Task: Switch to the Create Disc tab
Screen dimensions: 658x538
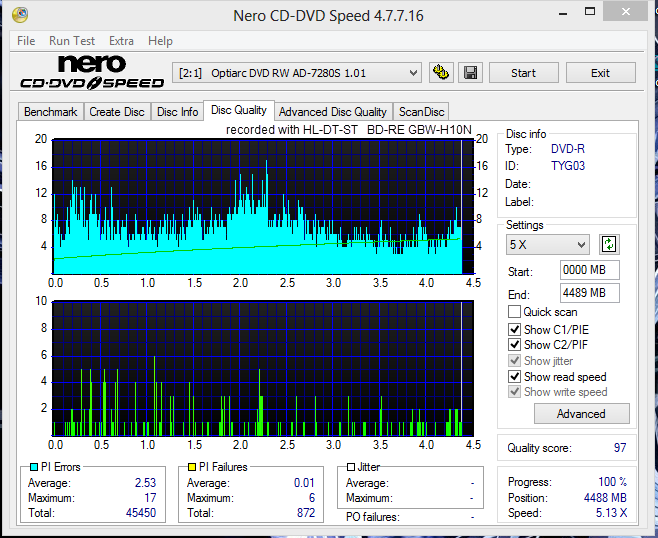Action: click(x=117, y=112)
